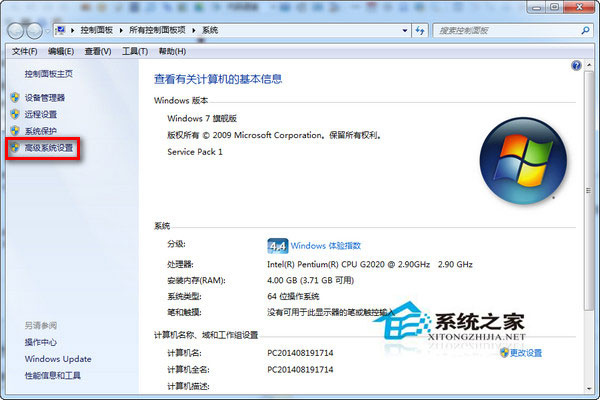Open the 帮助(H) menu

(x=172, y=51)
